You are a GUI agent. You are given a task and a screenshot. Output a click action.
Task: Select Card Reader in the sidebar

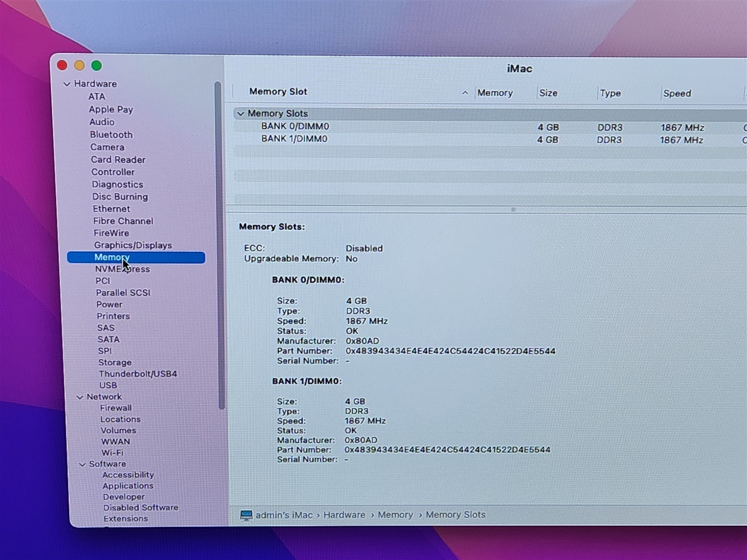pyautogui.click(x=118, y=160)
